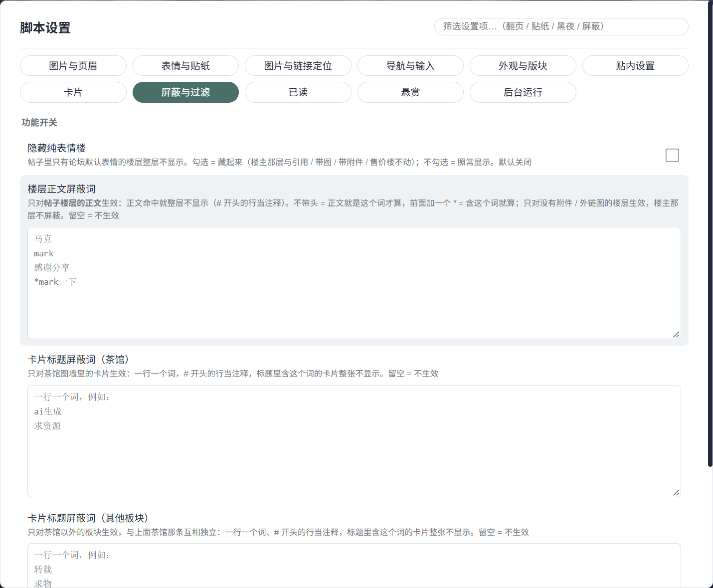Click the 功能开关 section label

pyautogui.click(x=39, y=123)
